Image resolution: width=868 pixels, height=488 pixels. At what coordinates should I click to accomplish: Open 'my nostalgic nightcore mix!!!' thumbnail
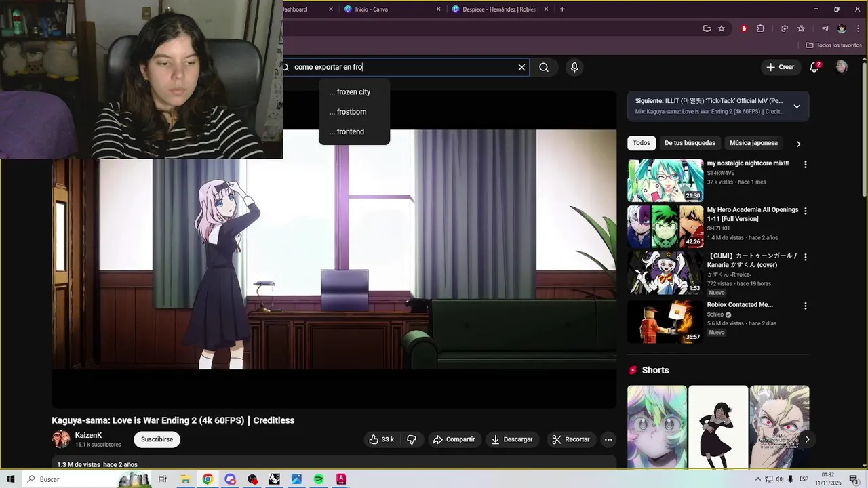(665, 180)
